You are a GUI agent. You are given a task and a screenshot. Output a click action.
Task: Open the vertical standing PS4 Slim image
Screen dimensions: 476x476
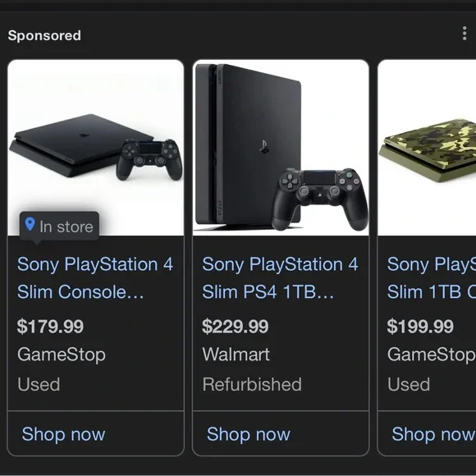(281, 148)
